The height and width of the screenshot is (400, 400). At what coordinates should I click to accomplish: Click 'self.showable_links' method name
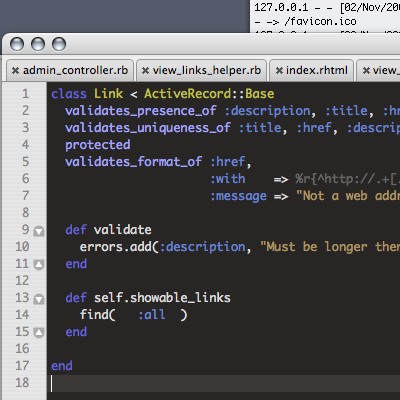162,298
